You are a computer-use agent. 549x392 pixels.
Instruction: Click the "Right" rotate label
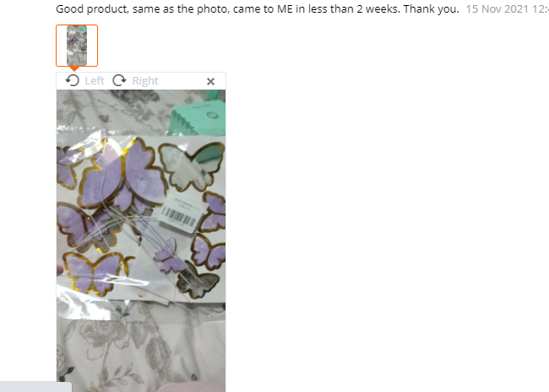point(145,81)
